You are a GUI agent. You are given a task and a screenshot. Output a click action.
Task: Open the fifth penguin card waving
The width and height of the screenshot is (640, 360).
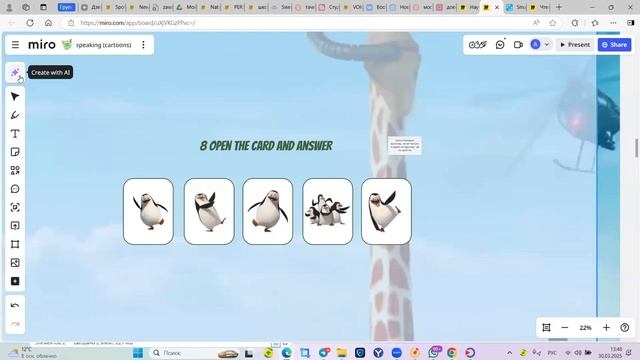tap(387, 211)
